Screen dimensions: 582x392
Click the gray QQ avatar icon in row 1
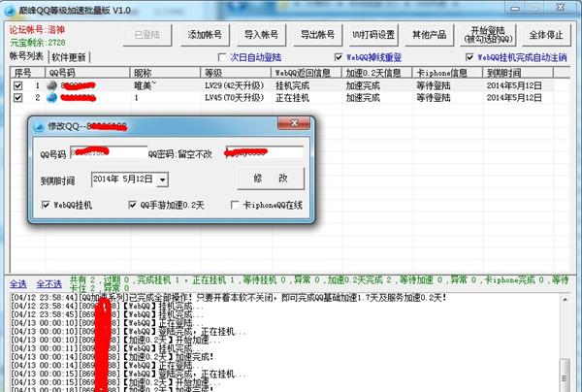point(52,85)
